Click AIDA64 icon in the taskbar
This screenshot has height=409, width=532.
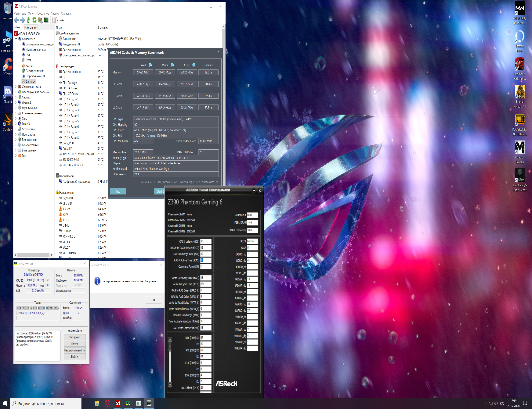(118, 403)
